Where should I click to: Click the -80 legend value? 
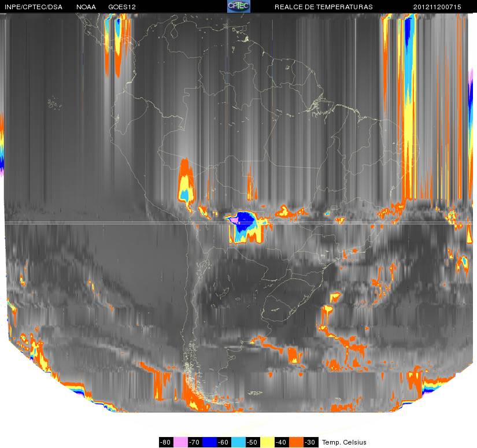coord(166,442)
